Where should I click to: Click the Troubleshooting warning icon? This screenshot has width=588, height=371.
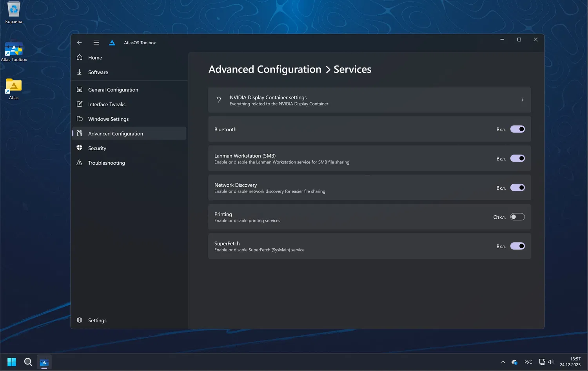(80, 163)
